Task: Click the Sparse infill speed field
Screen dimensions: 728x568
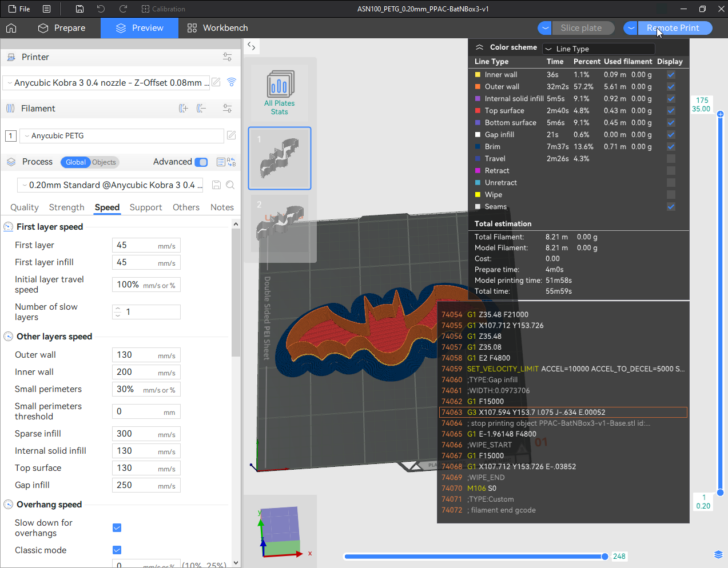Action: point(146,434)
